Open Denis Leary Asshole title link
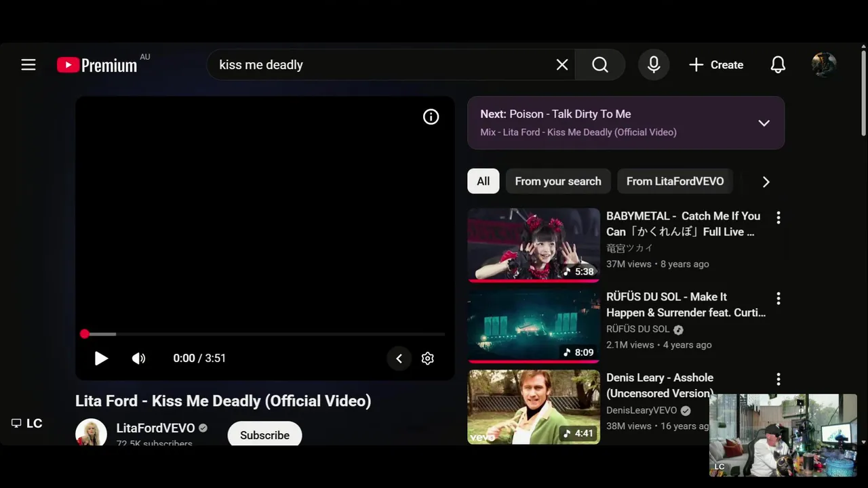 (660, 386)
